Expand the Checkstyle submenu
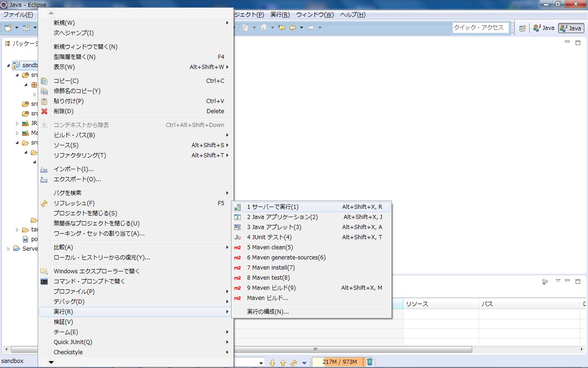 click(136, 352)
